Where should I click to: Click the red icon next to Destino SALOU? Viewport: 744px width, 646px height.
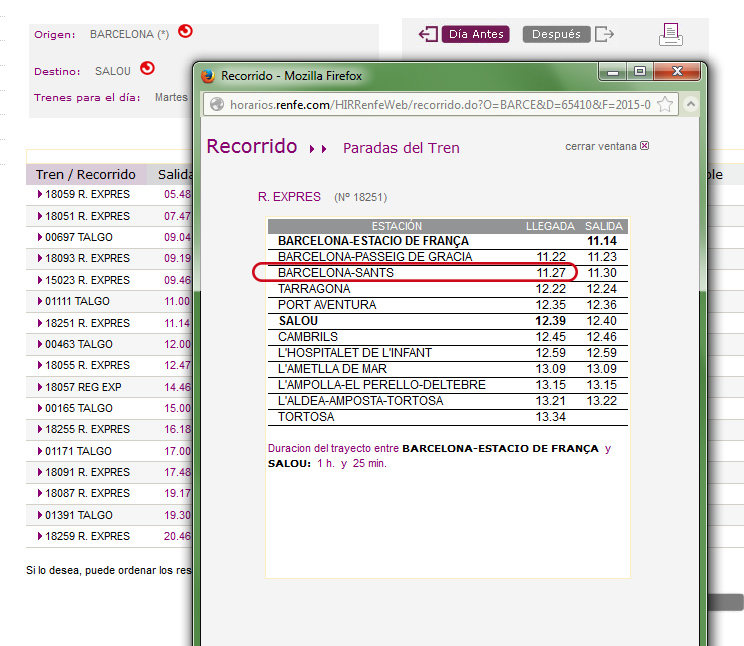tap(148, 68)
